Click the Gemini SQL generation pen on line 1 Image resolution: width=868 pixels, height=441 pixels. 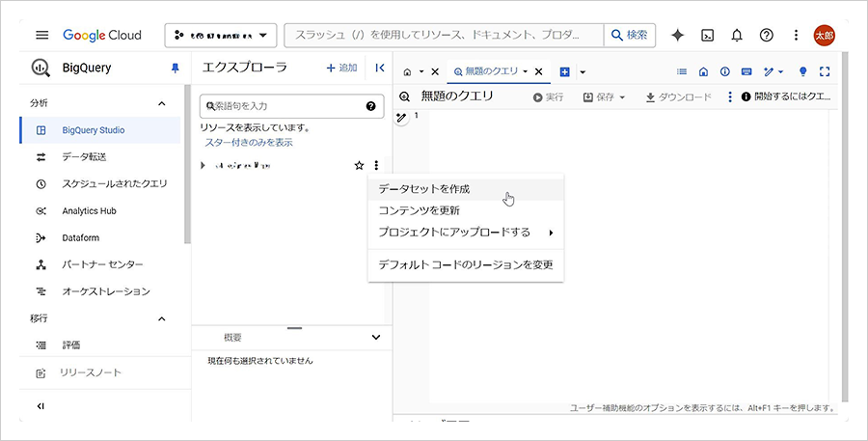pyautogui.click(x=401, y=117)
